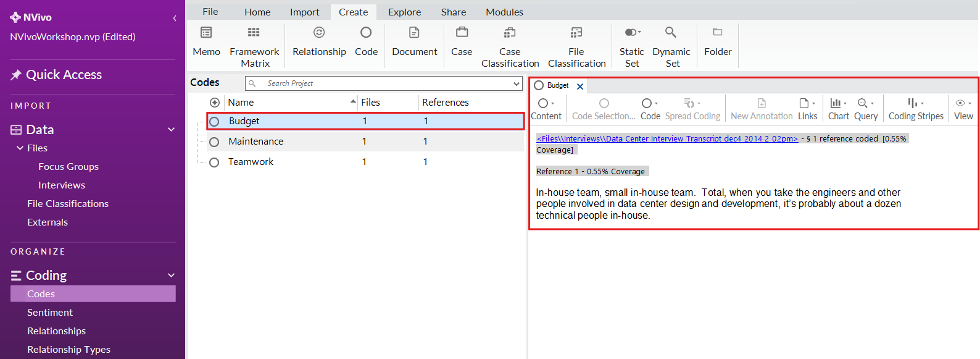Switch to the Home tab
Screen dimensions: 980x359
[x=257, y=12]
